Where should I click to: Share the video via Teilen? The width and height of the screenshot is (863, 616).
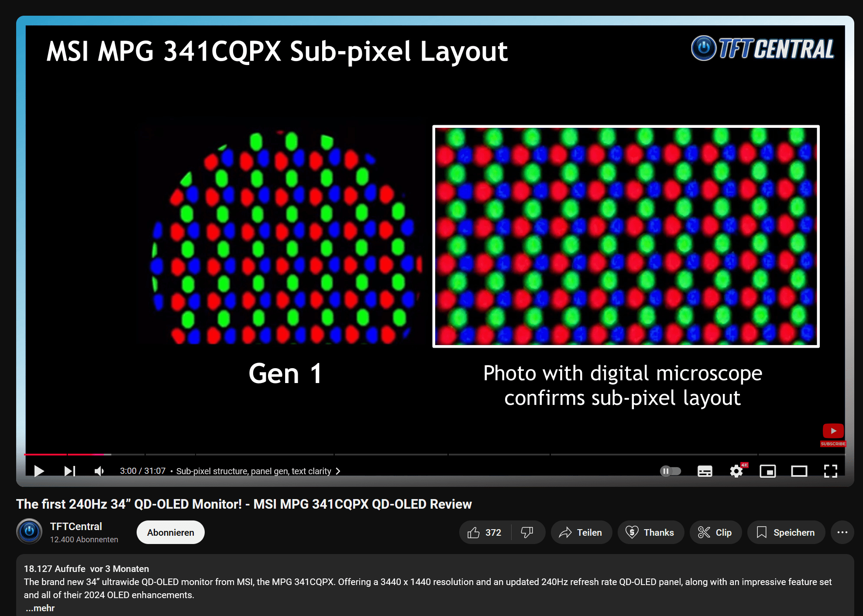[x=581, y=532]
